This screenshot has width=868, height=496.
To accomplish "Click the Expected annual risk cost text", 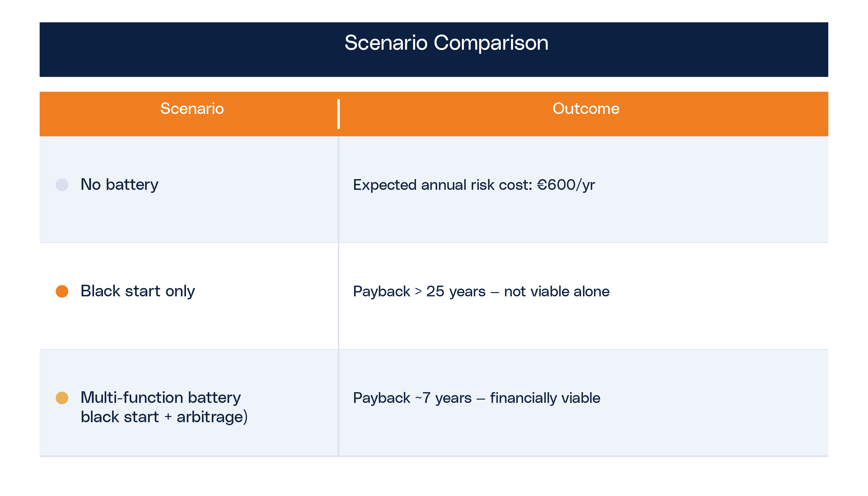I will (442, 185).
